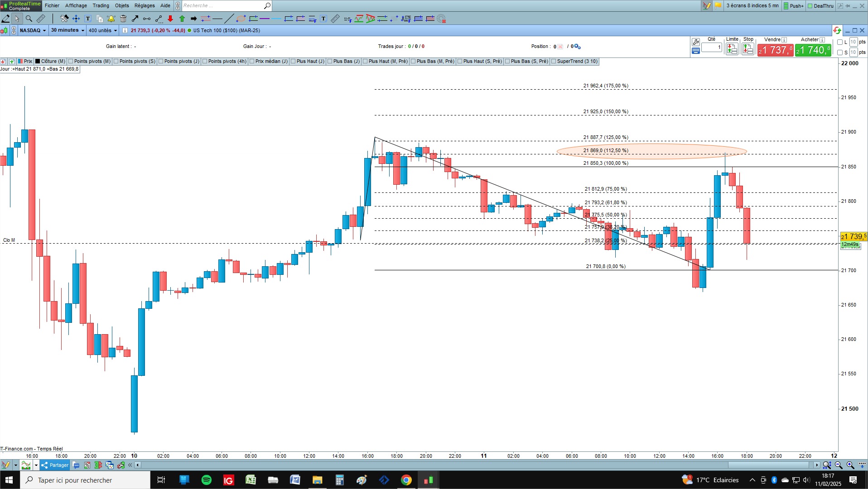Viewport: 868px width, 489px height.
Task: Open the Affichage menu
Action: [x=76, y=5]
